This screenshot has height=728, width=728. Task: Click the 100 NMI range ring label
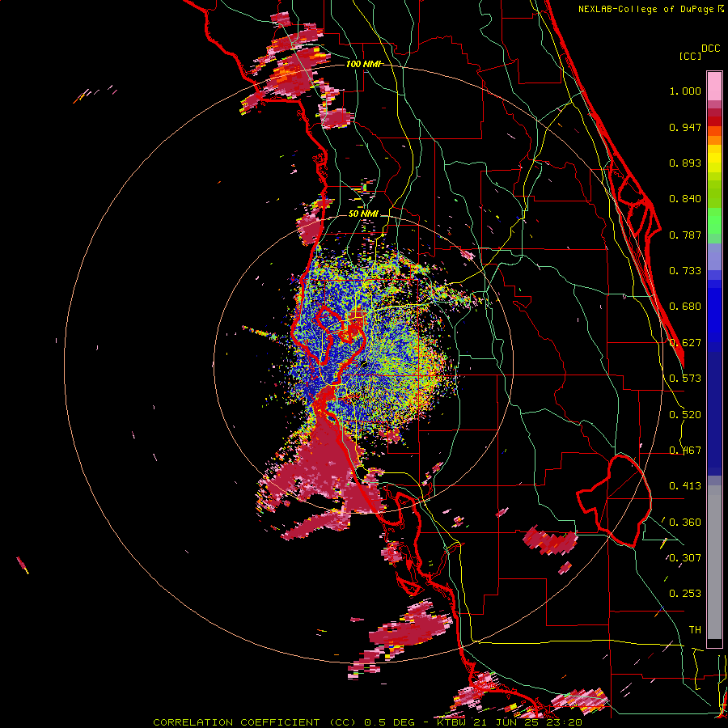(x=364, y=64)
